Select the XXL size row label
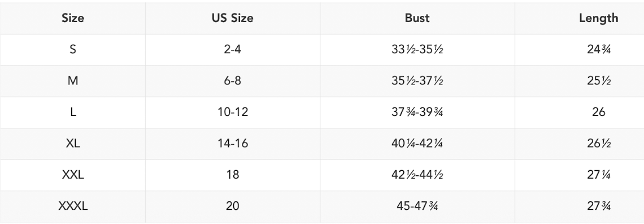The width and height of the screenshot is (644, 224). (73, 174)
